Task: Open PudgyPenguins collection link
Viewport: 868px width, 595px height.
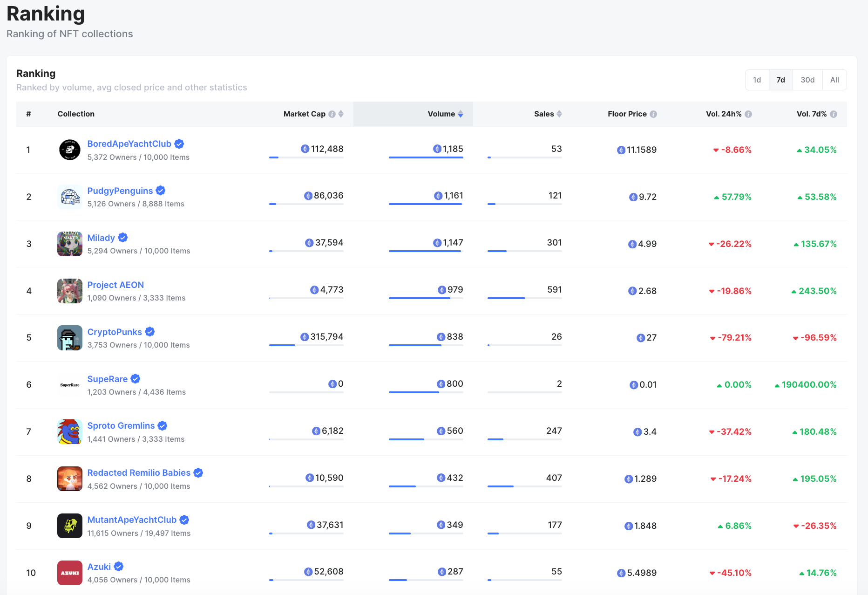Action: coord(120,191)
